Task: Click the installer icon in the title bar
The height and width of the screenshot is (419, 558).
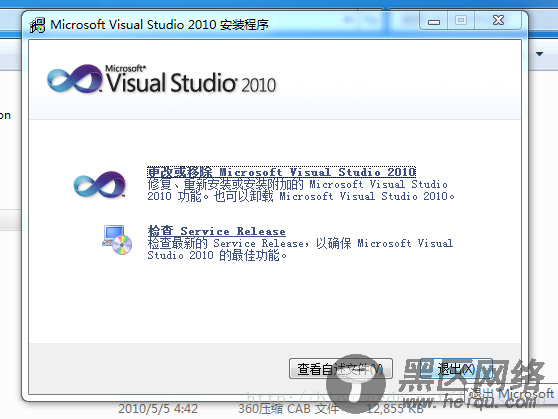Action: pos(37,25)
